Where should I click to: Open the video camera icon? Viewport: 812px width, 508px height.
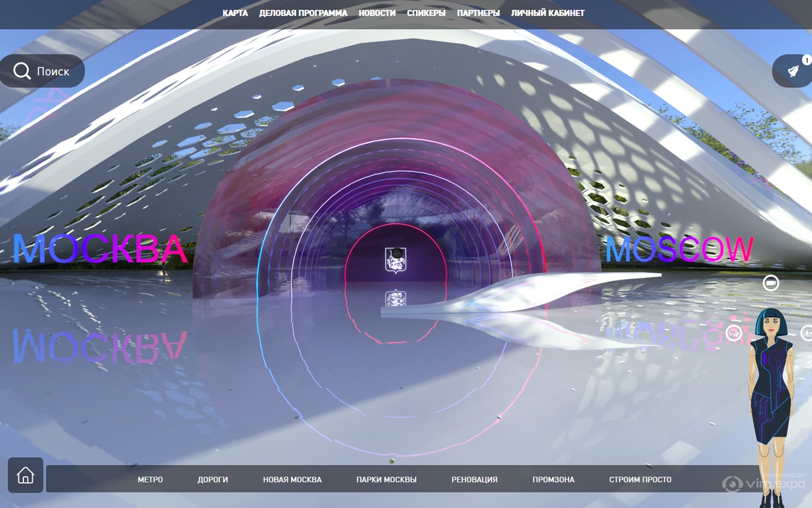click(771, 283)
